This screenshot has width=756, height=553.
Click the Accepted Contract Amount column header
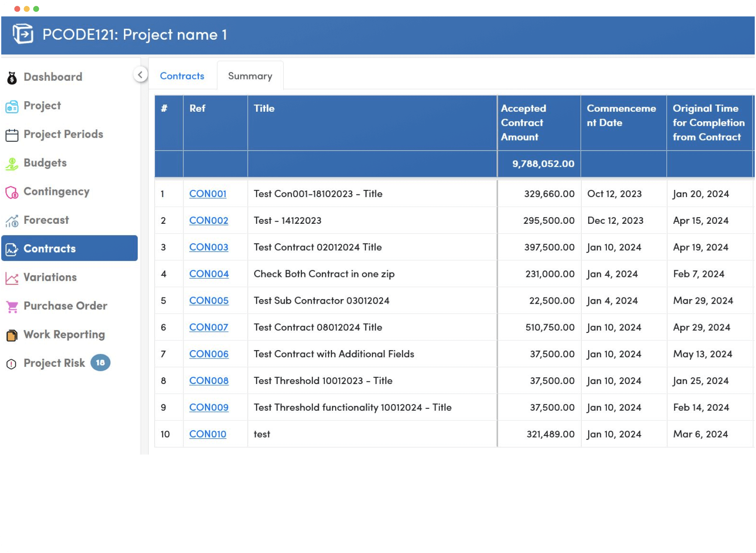coord(523,123)
